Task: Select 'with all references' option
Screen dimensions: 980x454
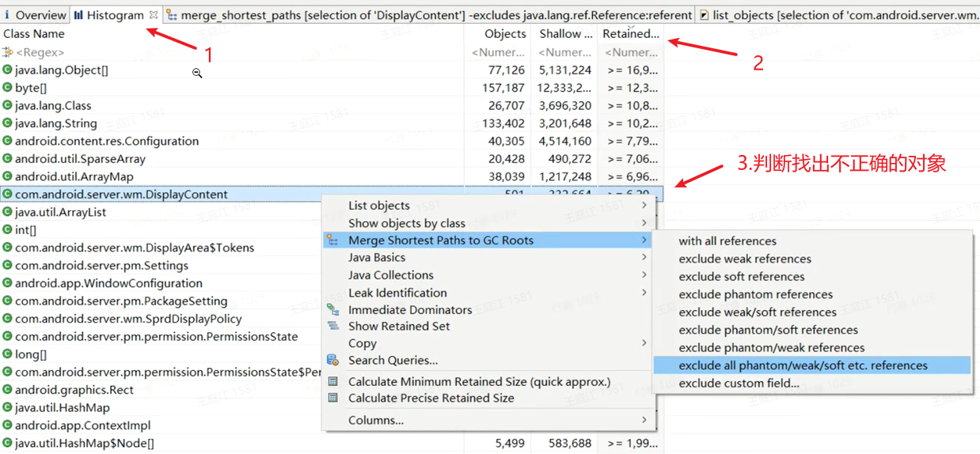Action: click(812, 241)
